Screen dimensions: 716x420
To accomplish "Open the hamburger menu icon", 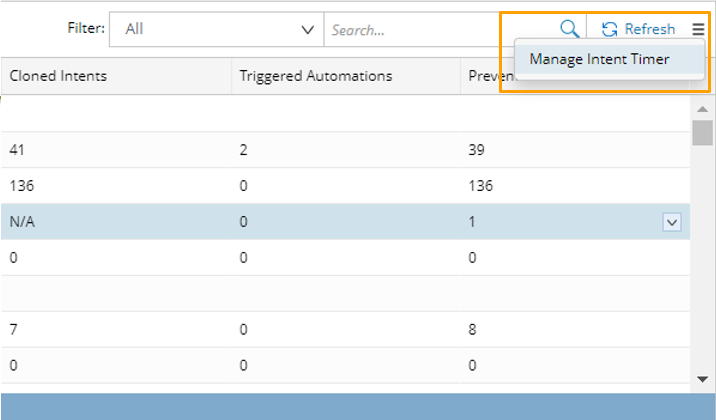I will point(698,30).
